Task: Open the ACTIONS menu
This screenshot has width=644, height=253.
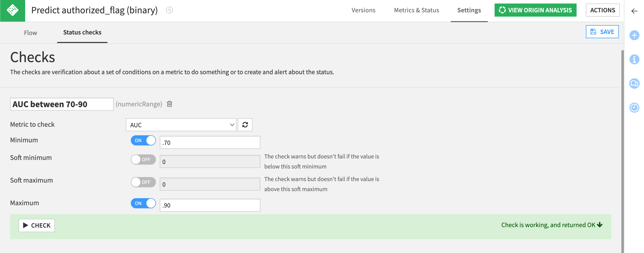Action: pyautogui.click(x=602, y=10)
